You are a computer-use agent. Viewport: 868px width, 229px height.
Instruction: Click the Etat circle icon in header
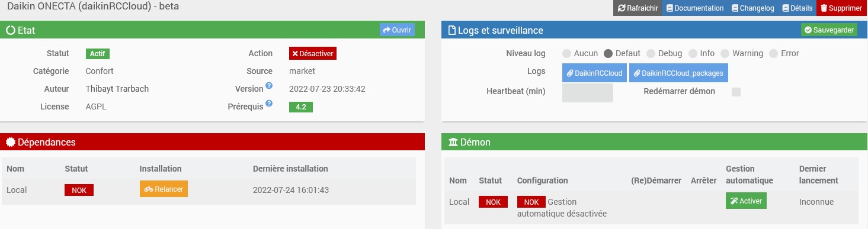10,30
